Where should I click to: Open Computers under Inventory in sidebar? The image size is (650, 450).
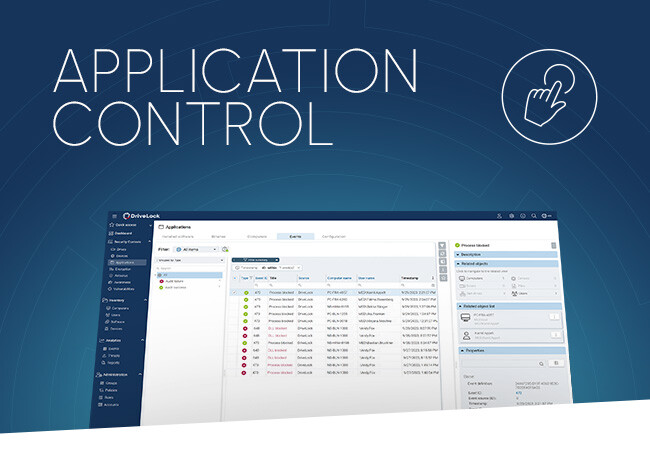tap(117, 308)
